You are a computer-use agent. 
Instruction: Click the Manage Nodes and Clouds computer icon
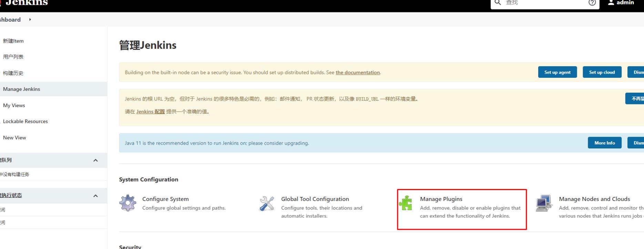click(x=544, y=203)
